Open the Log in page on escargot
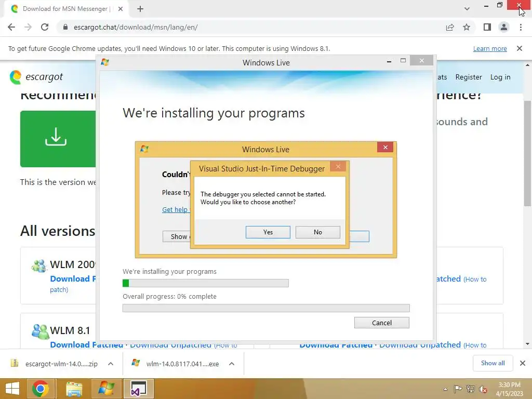The height and width of the screenshot is (399, 532). click(500, 77)
